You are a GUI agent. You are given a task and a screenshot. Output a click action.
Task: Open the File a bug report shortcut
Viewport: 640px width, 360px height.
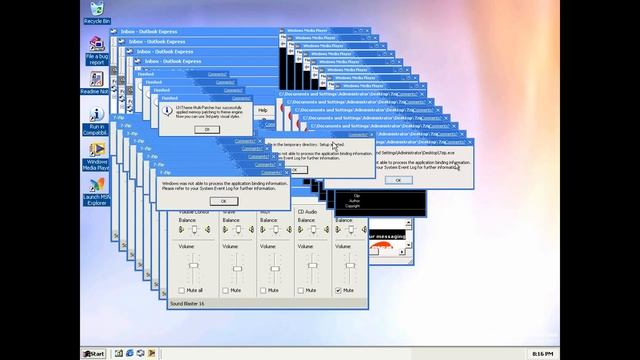[97, 51]
